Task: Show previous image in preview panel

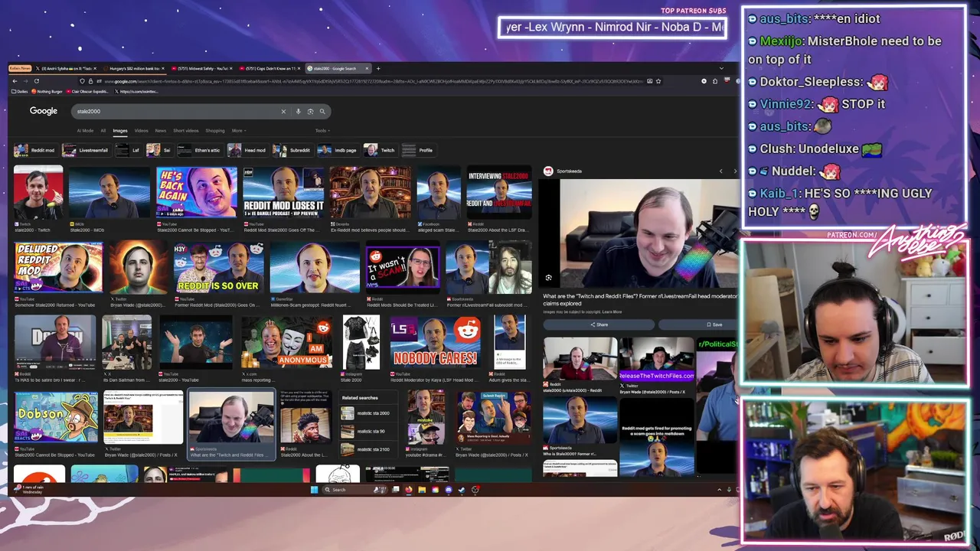Action: [720, 171]
